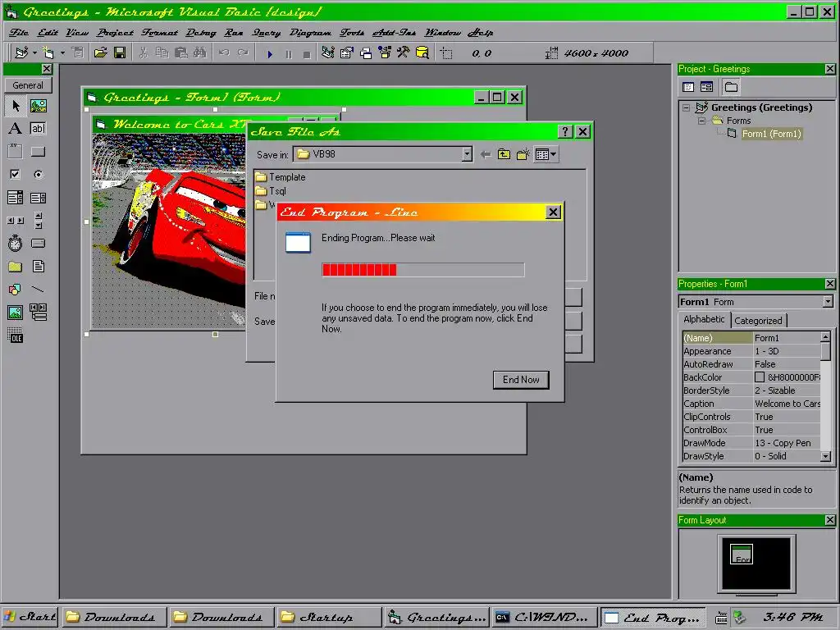Click the Add Standard EXE Project toolbar icon
The height and width of the screenshot is (630, 840).
[21, 52]
